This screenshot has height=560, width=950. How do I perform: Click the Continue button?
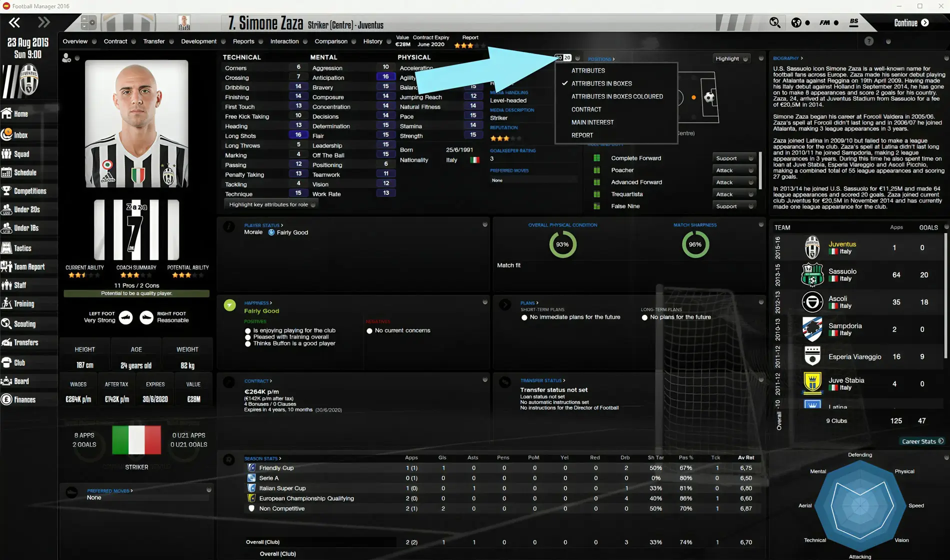tap(911, 23)
